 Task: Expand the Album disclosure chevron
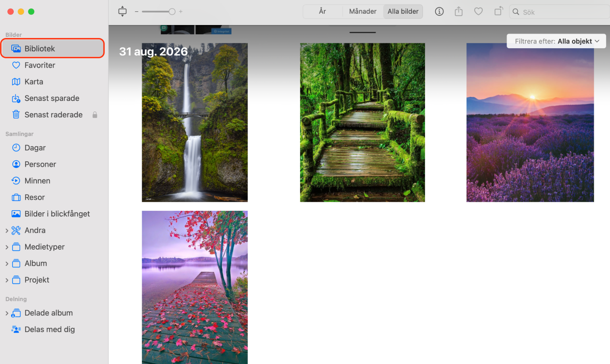[x=7, y=264]
